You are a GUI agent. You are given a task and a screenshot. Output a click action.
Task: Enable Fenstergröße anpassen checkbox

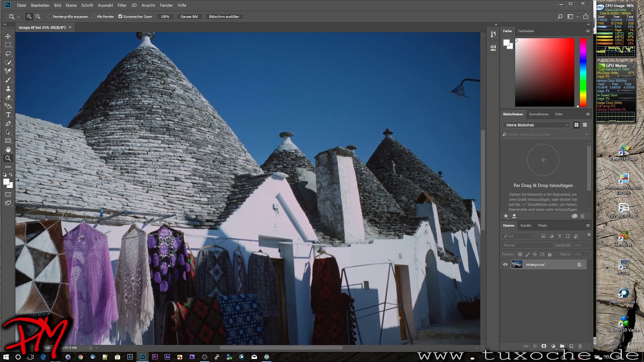click(50, 17)
